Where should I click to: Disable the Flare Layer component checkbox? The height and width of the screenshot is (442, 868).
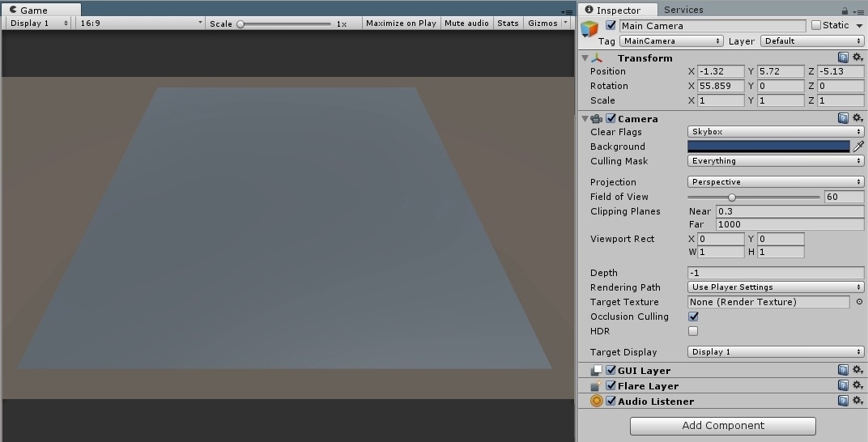coord(611,385)
